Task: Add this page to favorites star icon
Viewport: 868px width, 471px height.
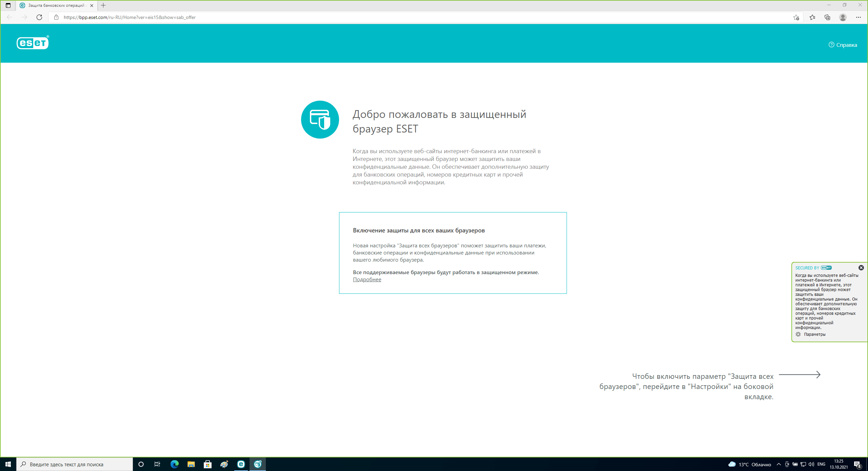Action: coord(796,17)
